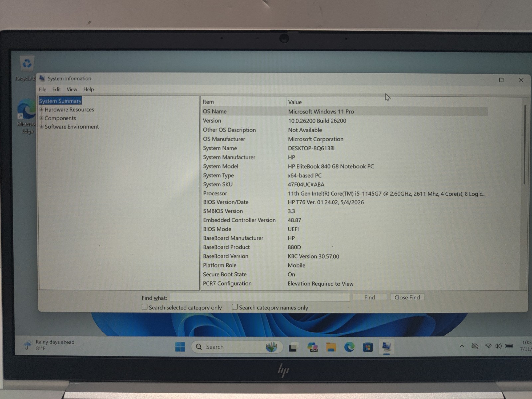
Task: Click the DESKTOP-8Q613BI value
Action: click(x=311, y=148)
